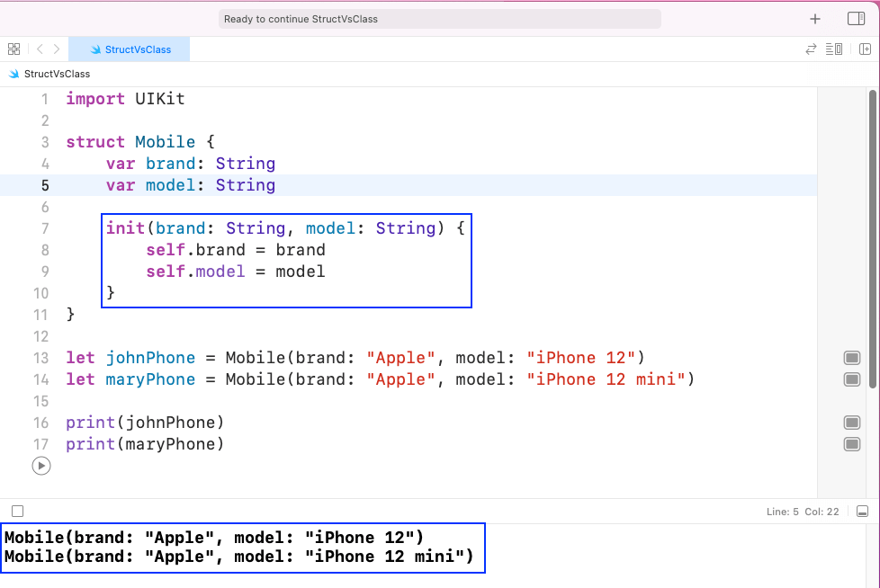Viewport: 880px width, 588px height.
Task: Click the Library plus button
Action: pos(815,19)
